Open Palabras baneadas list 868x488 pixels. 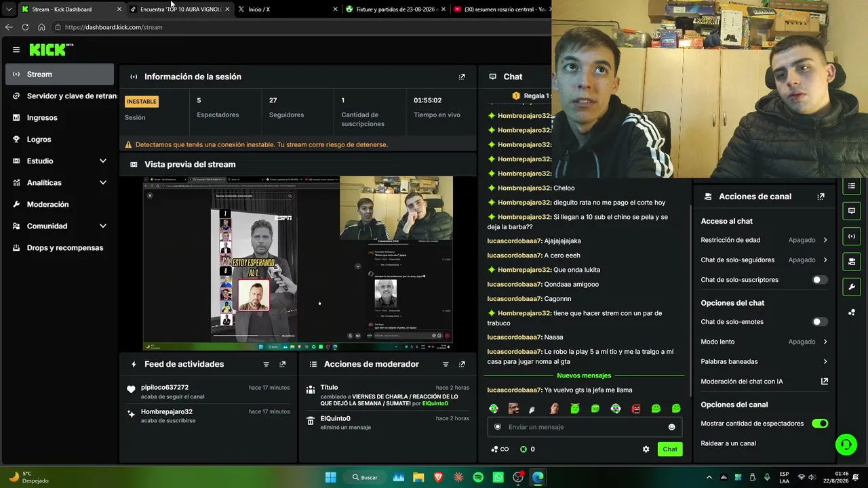[x=764, y=361]
